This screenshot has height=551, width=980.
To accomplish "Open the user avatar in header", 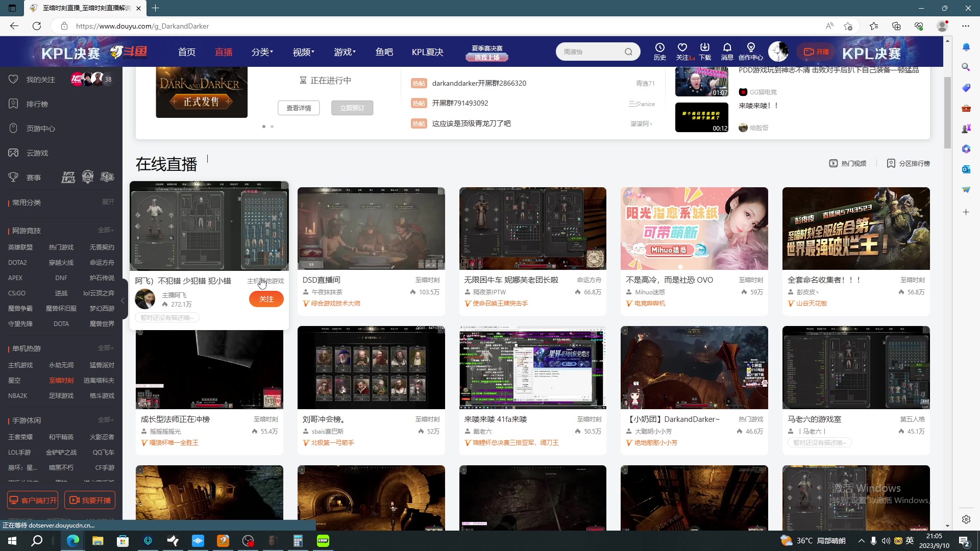I will [778, 52].
